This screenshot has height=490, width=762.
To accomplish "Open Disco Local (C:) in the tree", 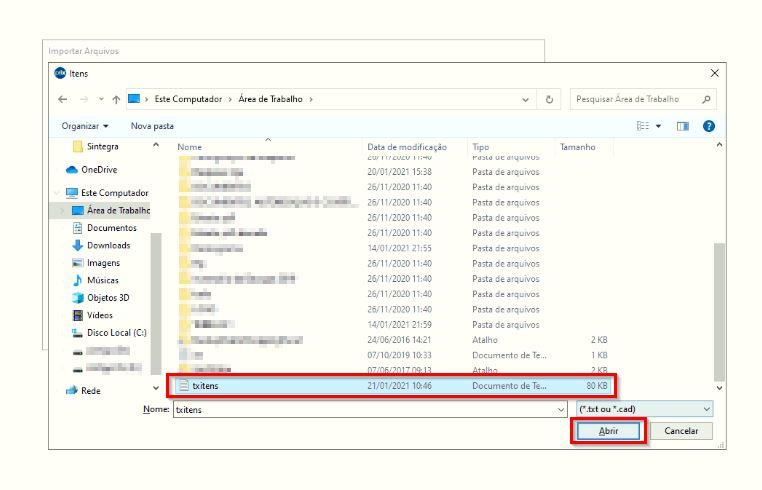I will (109, 333).
